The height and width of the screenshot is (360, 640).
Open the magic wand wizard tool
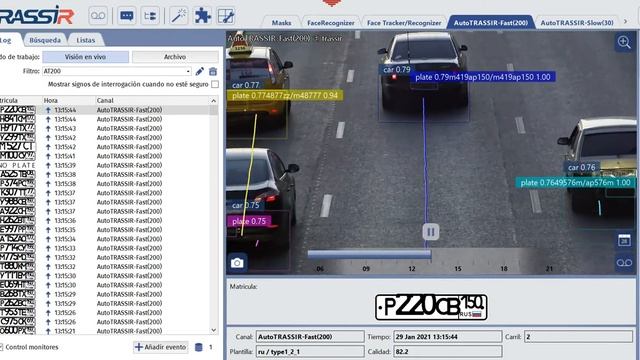tap(179, 16)
